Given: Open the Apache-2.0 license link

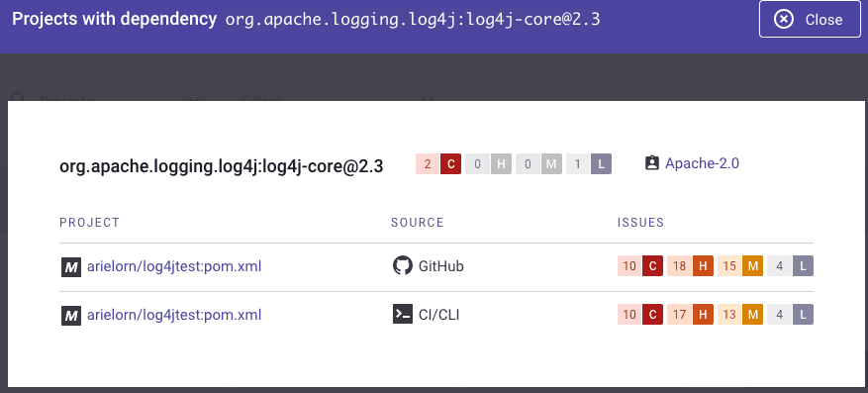Looking at the screenshot, I should [702, 163].
